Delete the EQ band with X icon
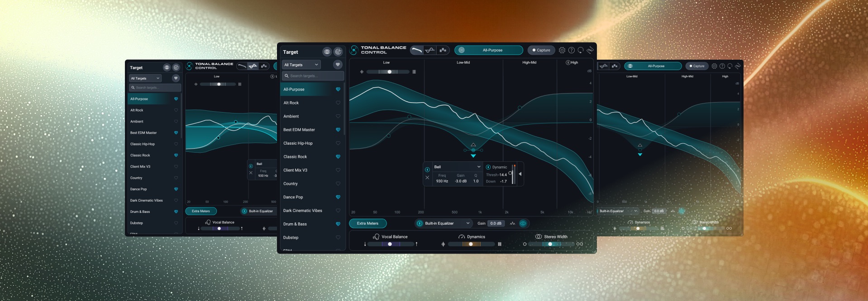Screen dimensions: 868x301 coord(427,178)
